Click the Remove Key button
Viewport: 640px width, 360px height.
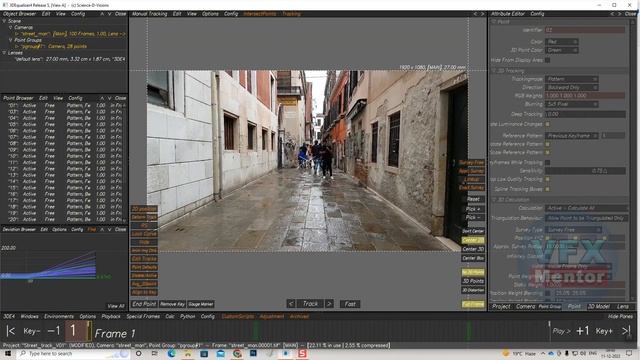(x=172, y=304)
